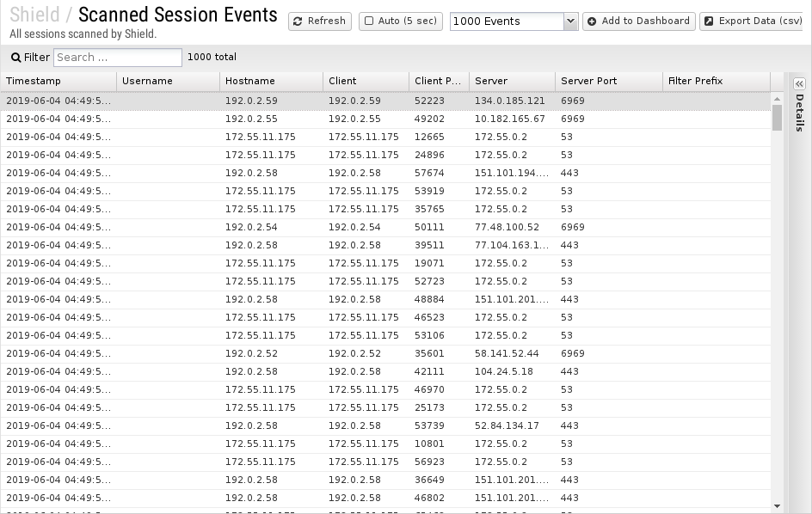Click scrollbar up arrow at table top

777,98
